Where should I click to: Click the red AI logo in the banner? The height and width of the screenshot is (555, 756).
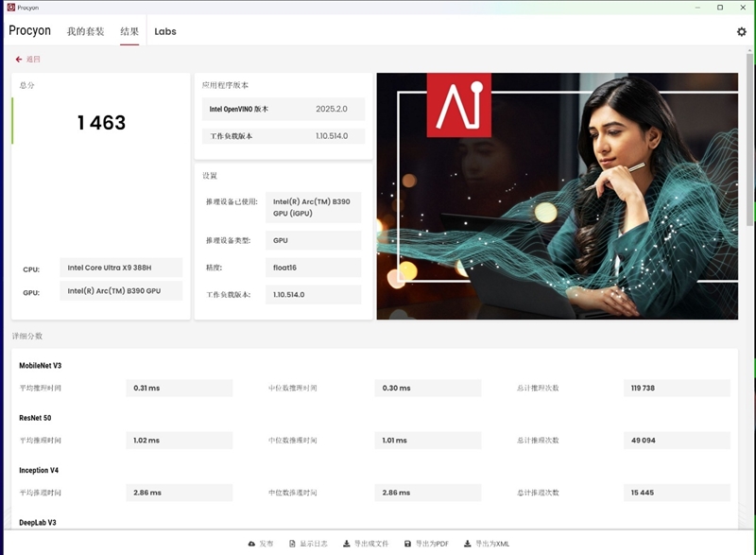tap(458, 105)
